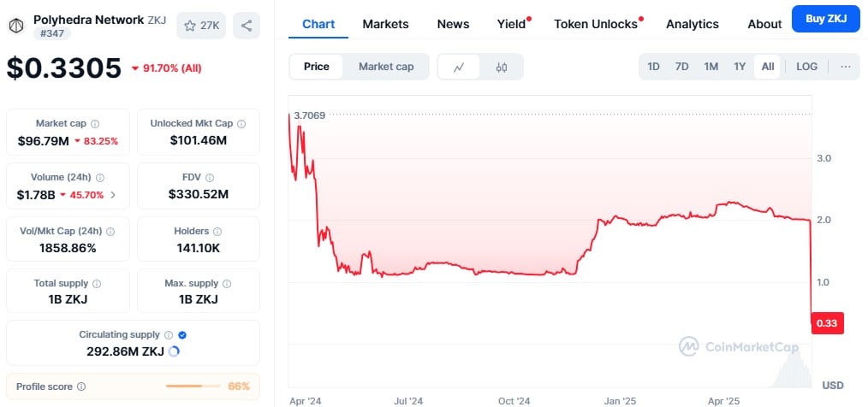This screenshot has height=407, width=868.
Task: Set chart range to 1D
Action: 654,67
